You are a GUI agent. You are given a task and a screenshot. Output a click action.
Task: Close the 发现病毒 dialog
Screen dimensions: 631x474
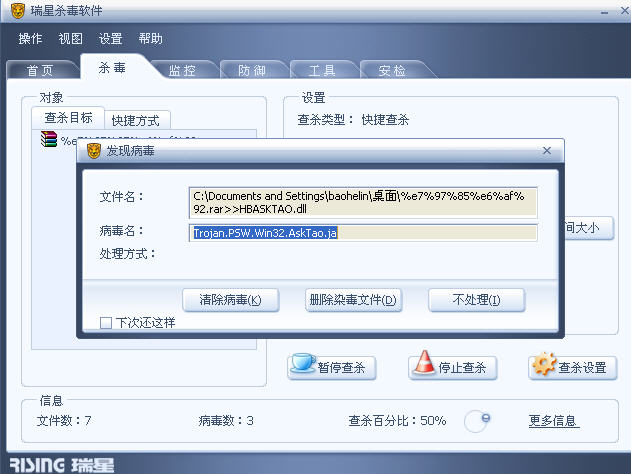[546, 150]
